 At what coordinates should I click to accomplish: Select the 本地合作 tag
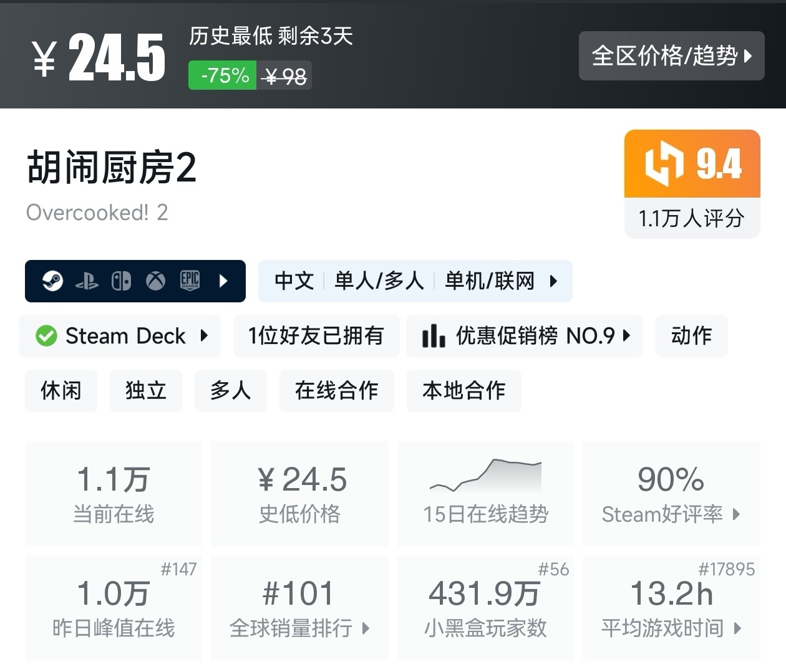pyautogui.click(x=463, y=391)
